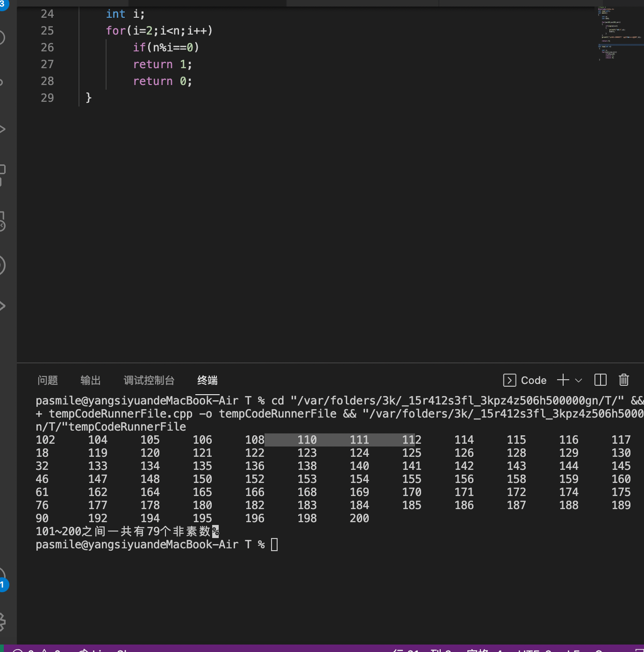
Task: Open the UTF-8 encoding selector
Action: tap(535, 650)
